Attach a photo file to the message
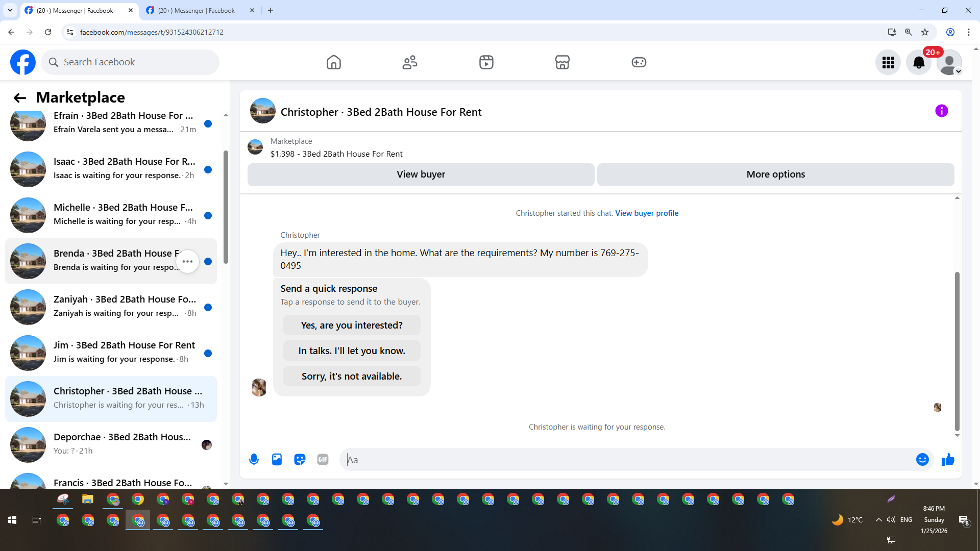 pyautogui.click(x=277, y=460)
